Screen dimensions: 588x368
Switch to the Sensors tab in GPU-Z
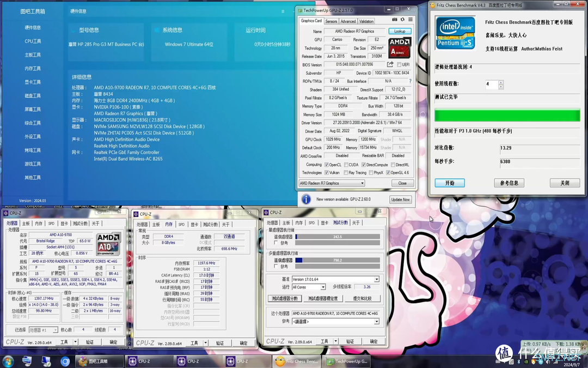331,21
